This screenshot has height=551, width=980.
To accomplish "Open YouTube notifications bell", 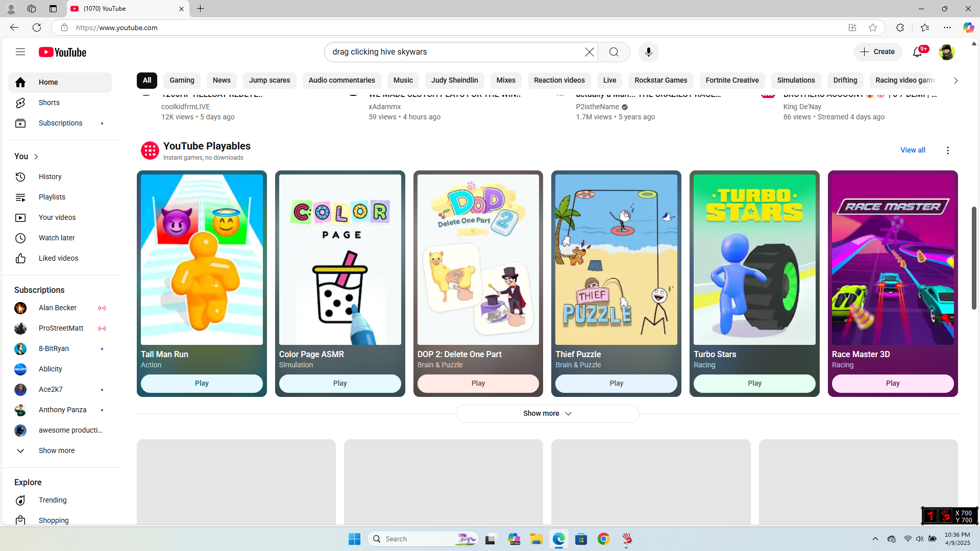I will 917,52.
